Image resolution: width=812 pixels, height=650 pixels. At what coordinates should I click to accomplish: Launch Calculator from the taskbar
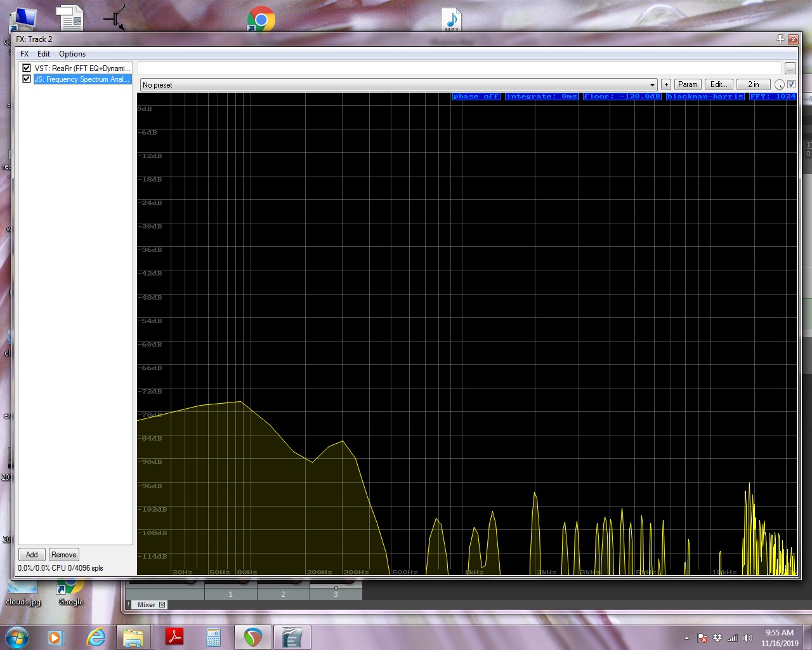214,637
